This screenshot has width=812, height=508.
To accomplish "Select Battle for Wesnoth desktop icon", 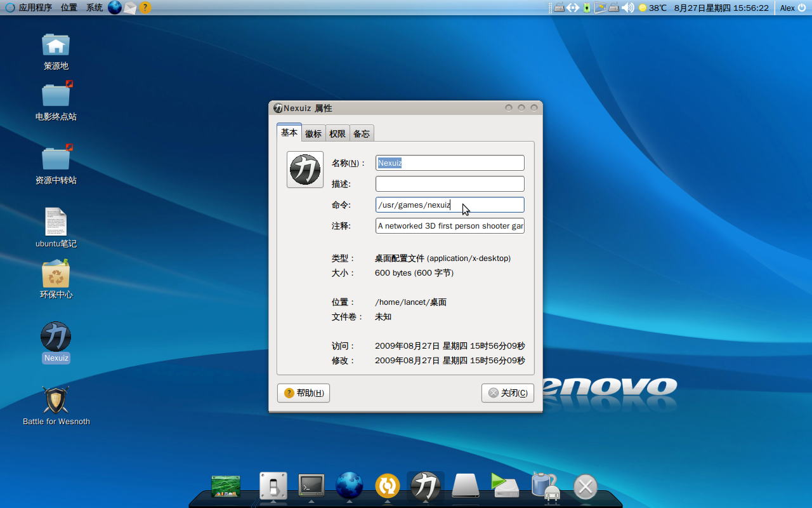I will [56, 400].
